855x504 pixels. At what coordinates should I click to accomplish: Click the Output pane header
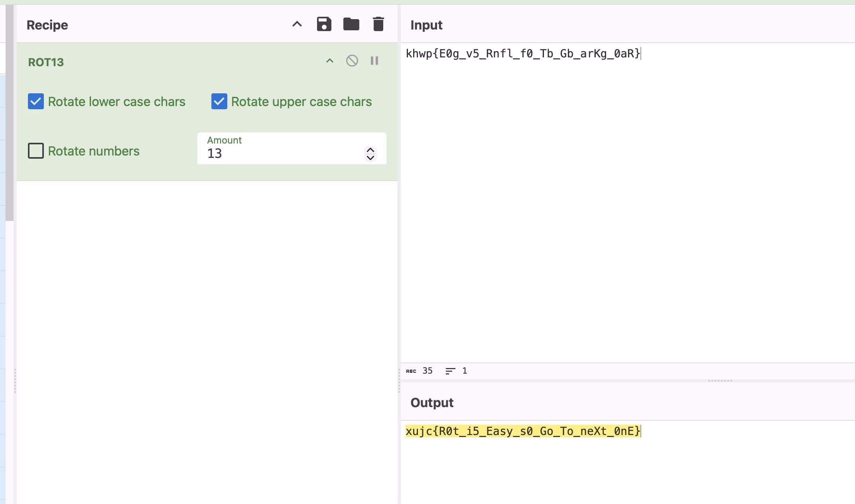tap(432, 403)
